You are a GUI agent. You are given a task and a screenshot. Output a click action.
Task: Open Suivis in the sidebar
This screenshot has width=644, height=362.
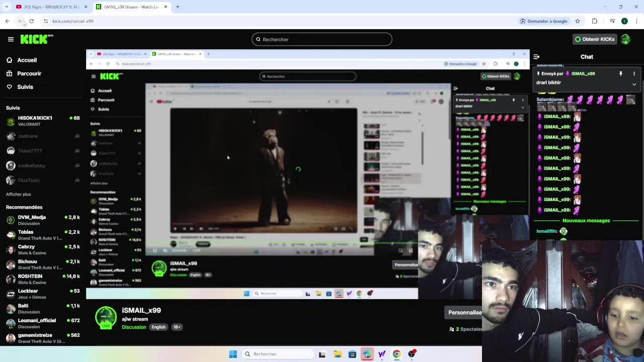(25, 87)
